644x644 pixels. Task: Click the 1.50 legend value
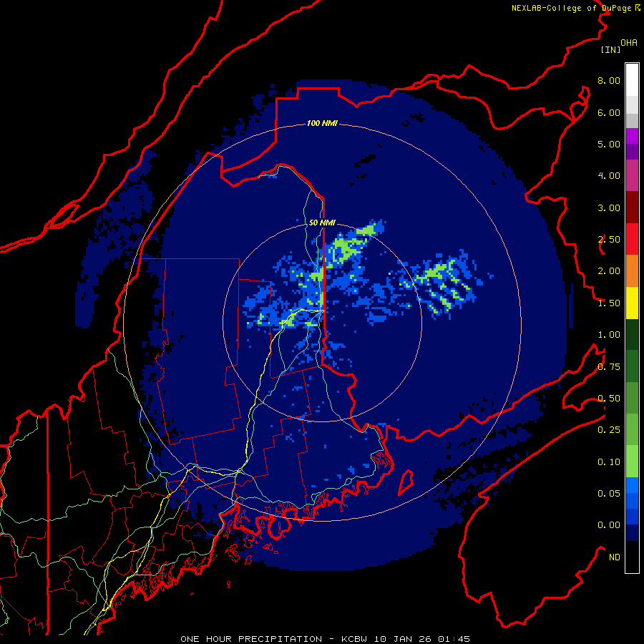[x=609, y=303]
